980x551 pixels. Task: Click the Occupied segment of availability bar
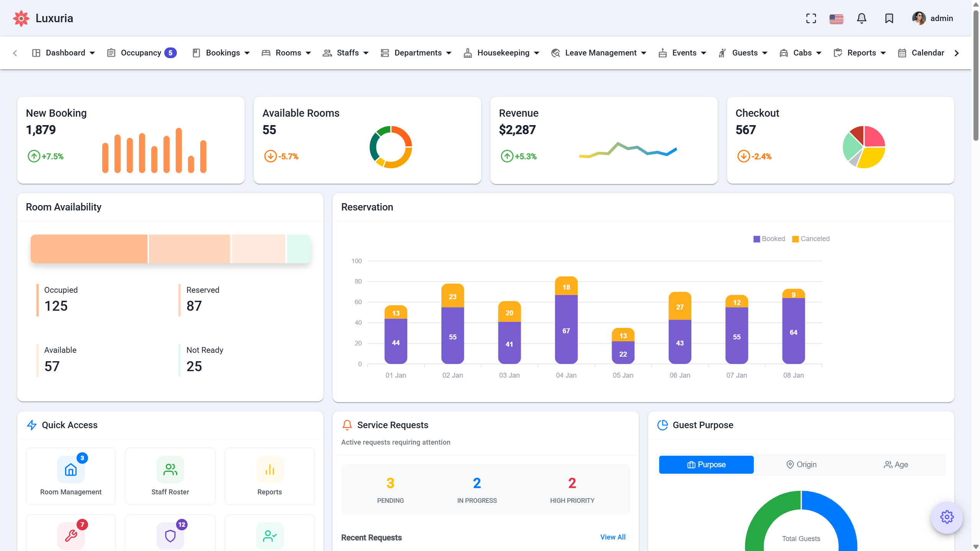(x=89, y=249)
